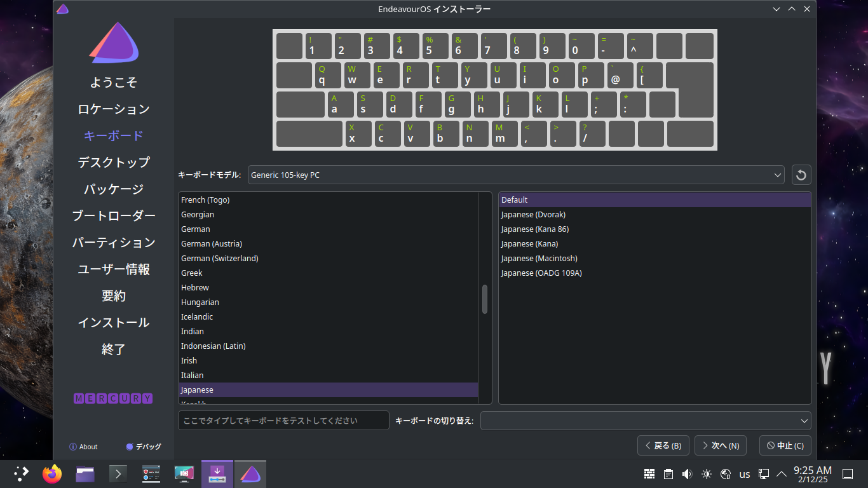Launch the screenshot tool with camera icon
The height and width of the screenshot is (488, 868).
[x=184, y=474]
